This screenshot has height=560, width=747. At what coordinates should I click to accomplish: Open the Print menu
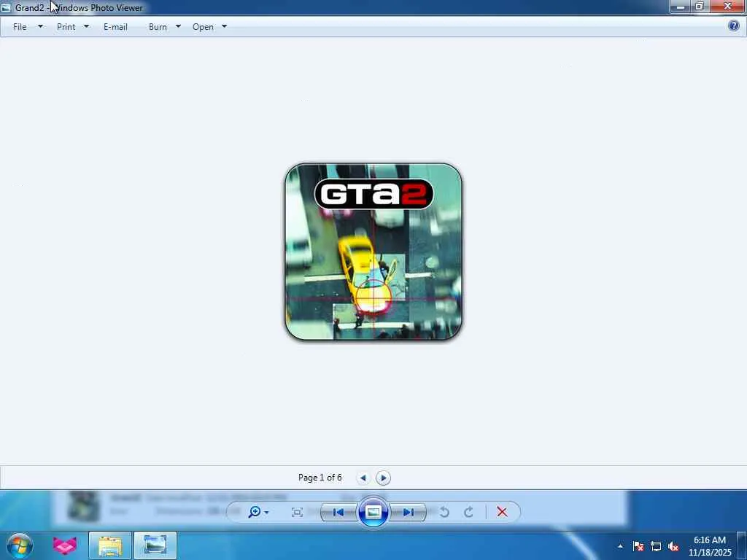point(66,27)
